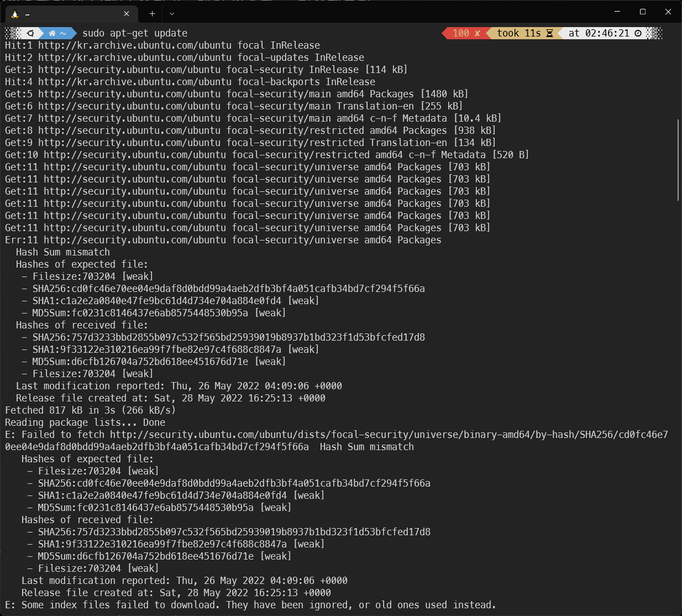The width and height of the screenshot is (682, 616).
Task: Open a new terminal tab with the plus button
Action: 152,13
